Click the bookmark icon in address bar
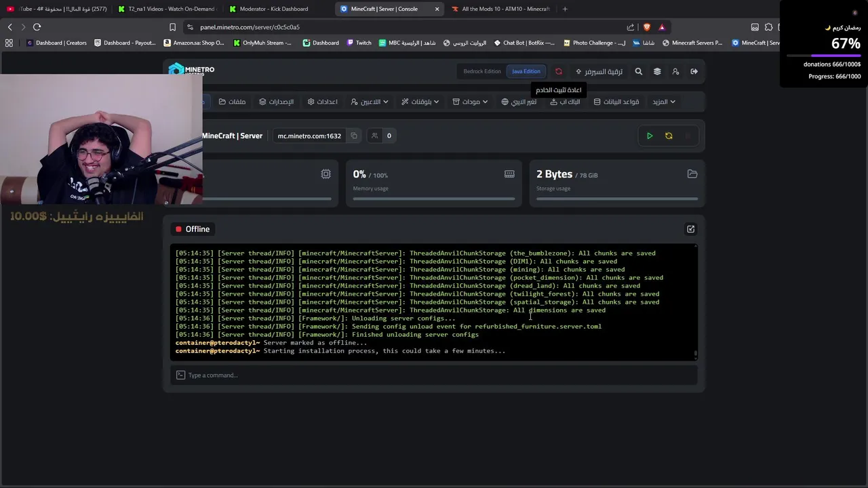The width and height of the screenshot is (868, 488). click(172, 27)
